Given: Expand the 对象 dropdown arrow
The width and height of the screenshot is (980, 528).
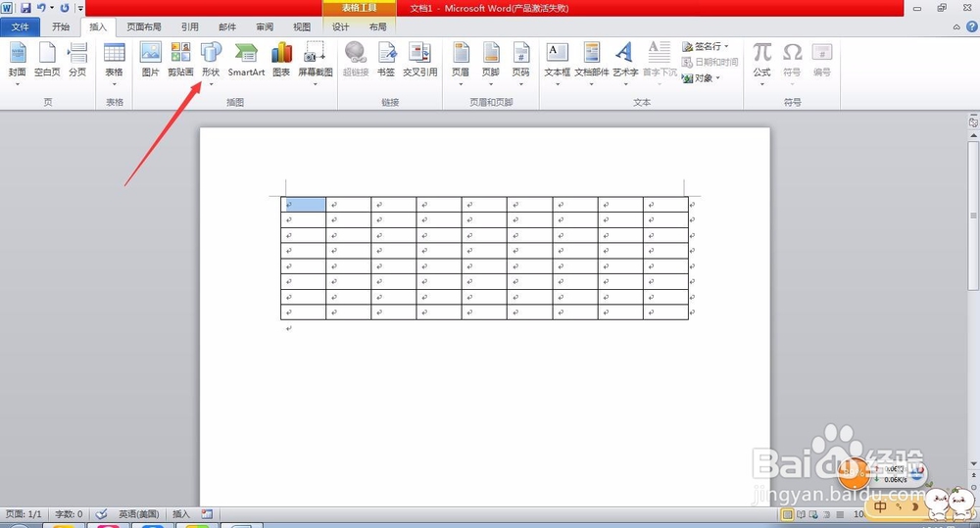Looking at the screenshot, I should (x=718, y=78).
